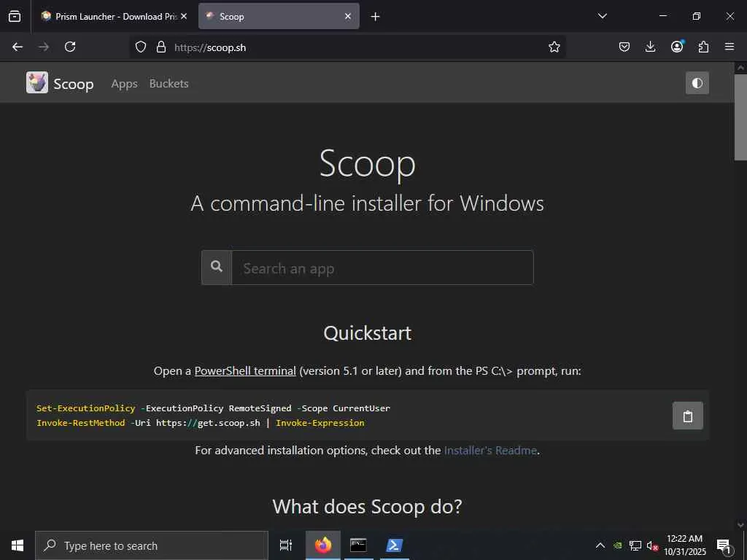Click the page scrollbar thumb

740,117
